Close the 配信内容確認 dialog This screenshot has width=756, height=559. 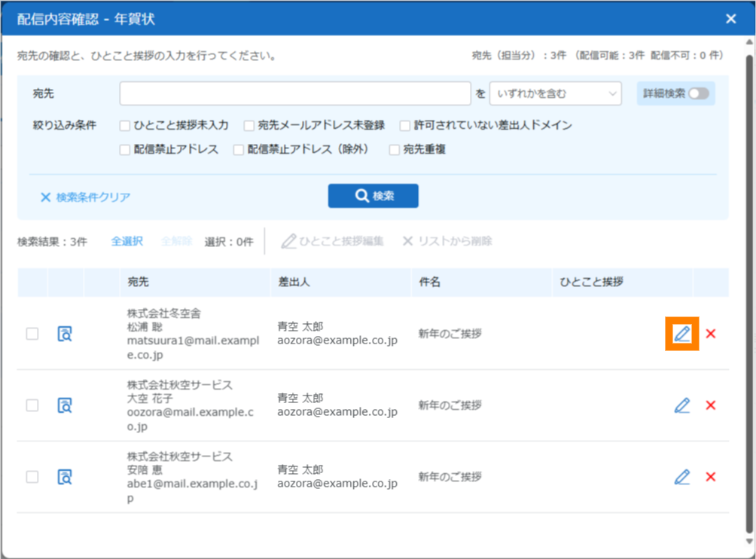(730, 19)
